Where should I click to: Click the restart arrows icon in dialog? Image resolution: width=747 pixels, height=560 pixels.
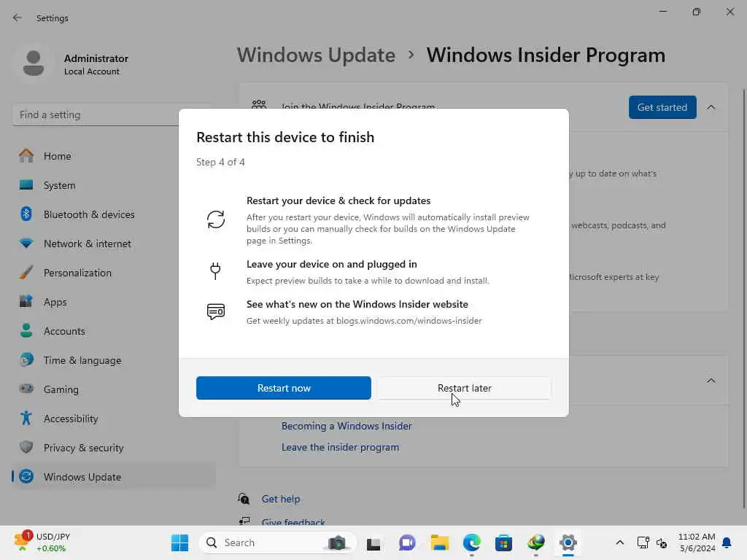point(216,219)
